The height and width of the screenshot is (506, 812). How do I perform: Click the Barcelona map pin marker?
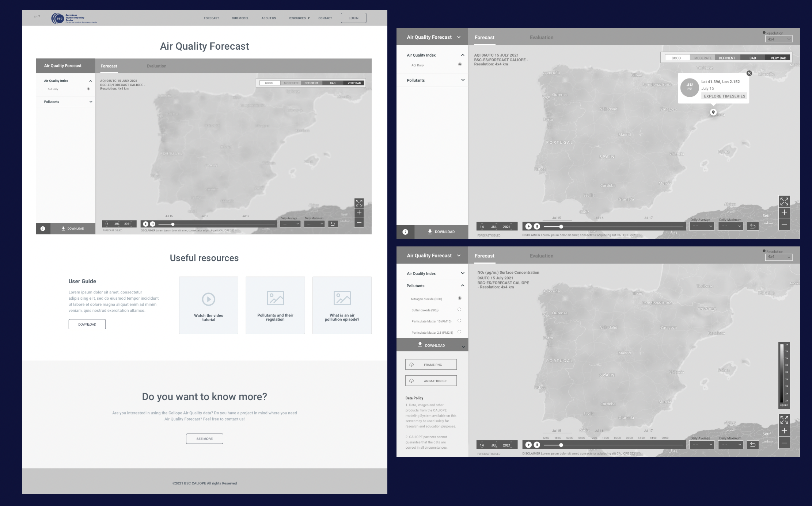coord(713,112)
